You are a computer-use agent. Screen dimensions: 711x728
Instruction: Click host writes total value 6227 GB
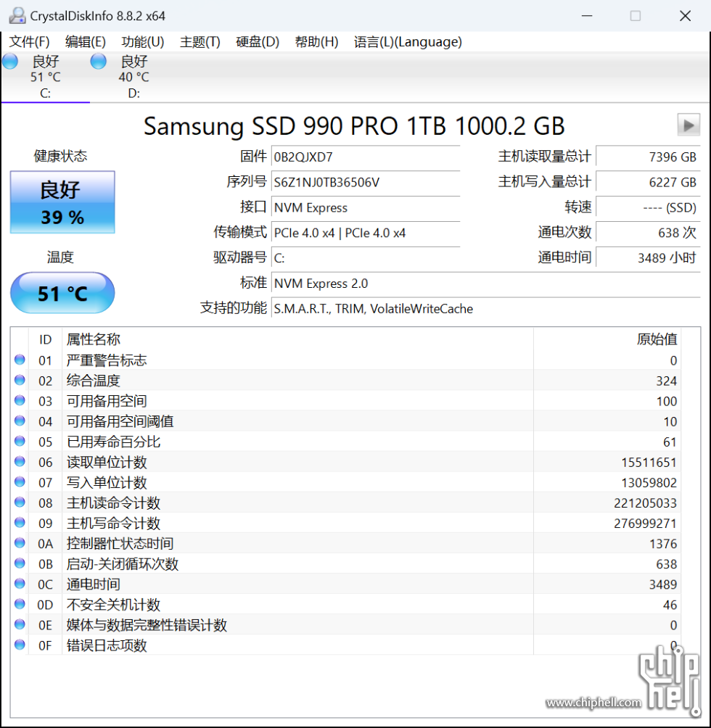pos(648,182)
